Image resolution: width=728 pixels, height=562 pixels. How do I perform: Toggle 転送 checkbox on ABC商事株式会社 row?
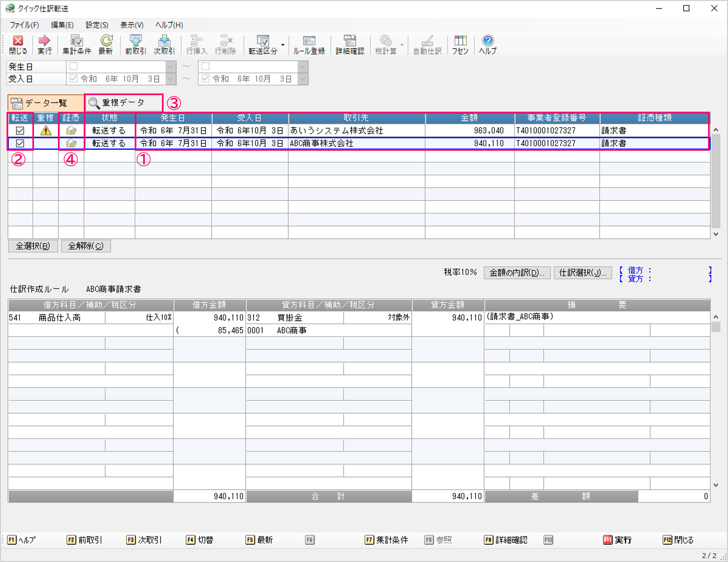tap(20, 143)
